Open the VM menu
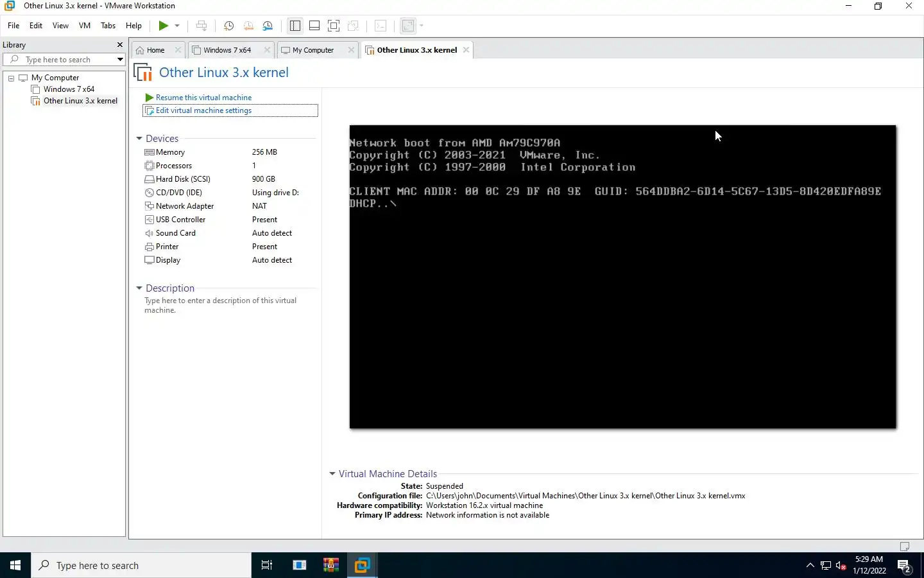Image resolution: width=924 pixels, height=578 pixels. (85, 26)
